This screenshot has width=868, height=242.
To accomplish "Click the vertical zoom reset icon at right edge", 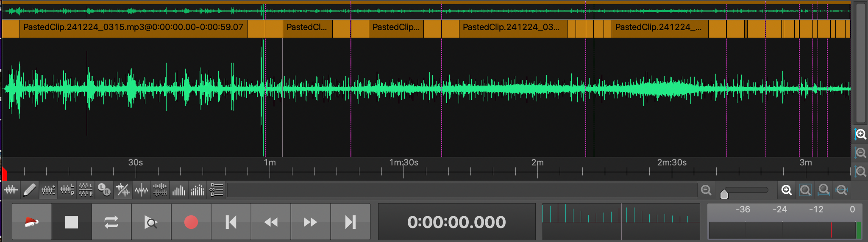I will point(860,171).
